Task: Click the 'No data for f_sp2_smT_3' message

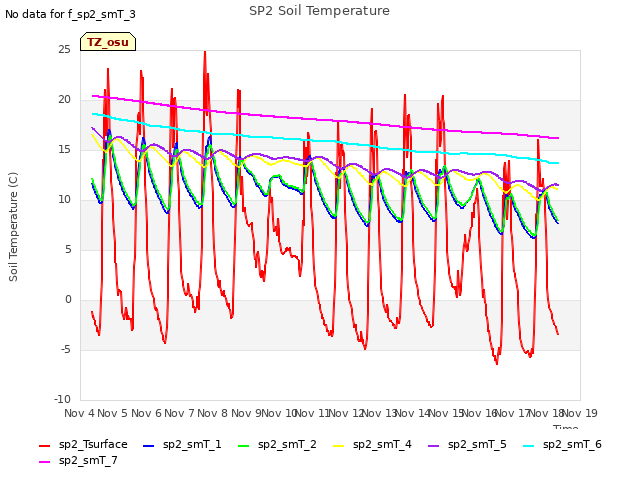Action: [x=70, y=14]
